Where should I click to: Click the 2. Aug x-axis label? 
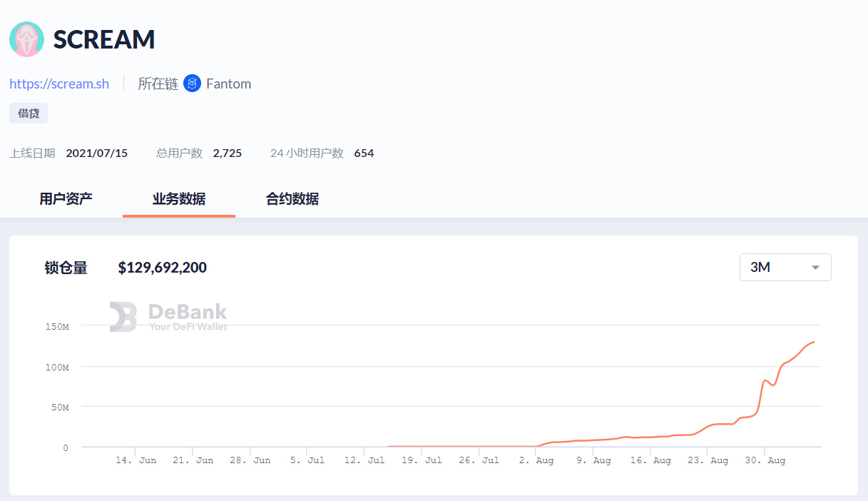pyautogui.click(x=536, y=460)
